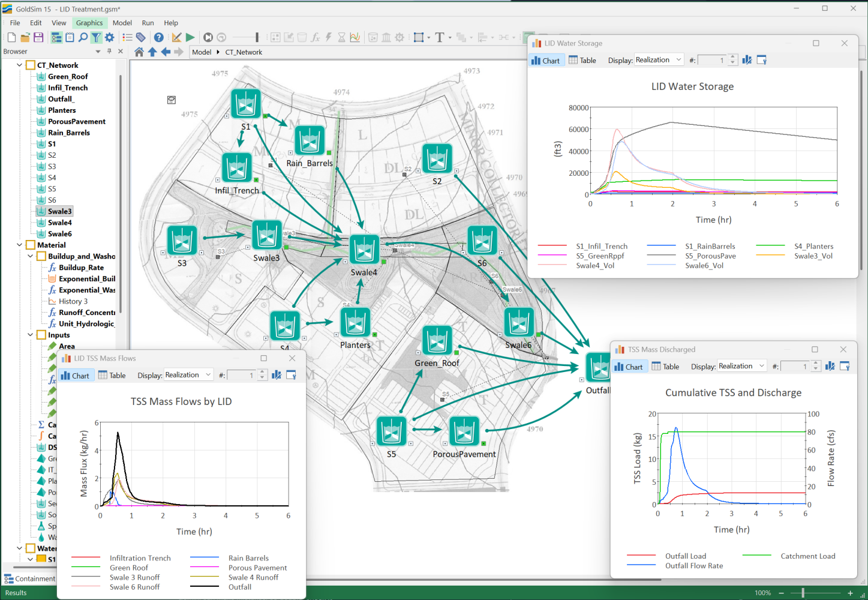Switch to Table tab in TSS Mass Discharged
868x600 pixels.
665,367
